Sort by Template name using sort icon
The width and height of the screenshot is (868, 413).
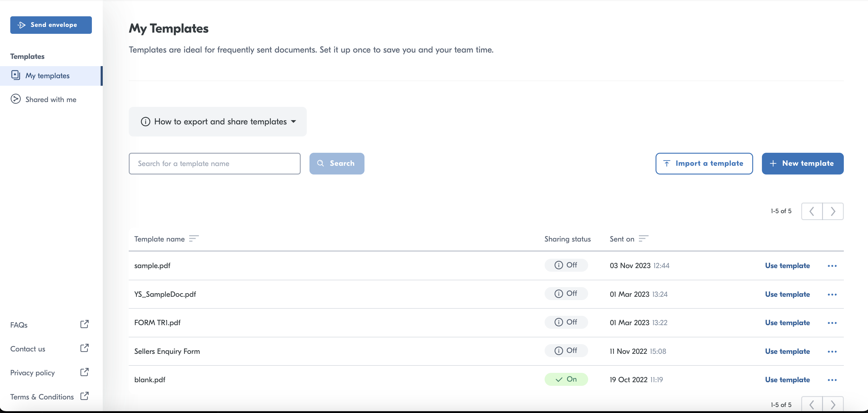(194, 239)
